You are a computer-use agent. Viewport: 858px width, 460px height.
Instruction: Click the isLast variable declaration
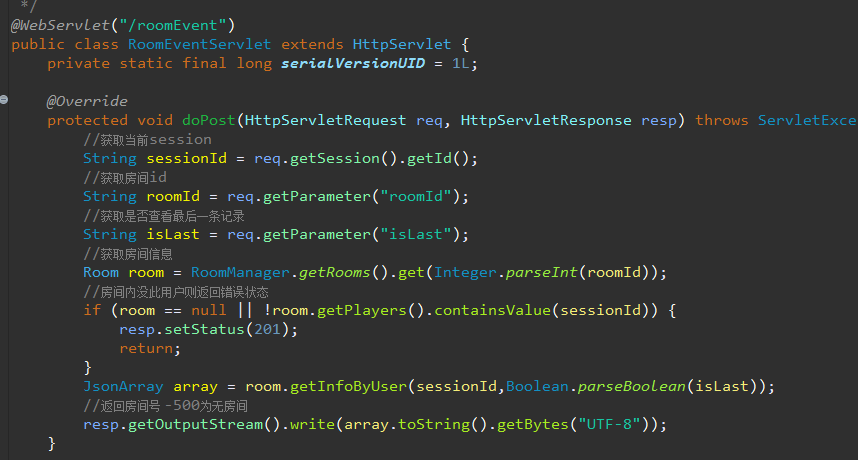coord(173,235)
